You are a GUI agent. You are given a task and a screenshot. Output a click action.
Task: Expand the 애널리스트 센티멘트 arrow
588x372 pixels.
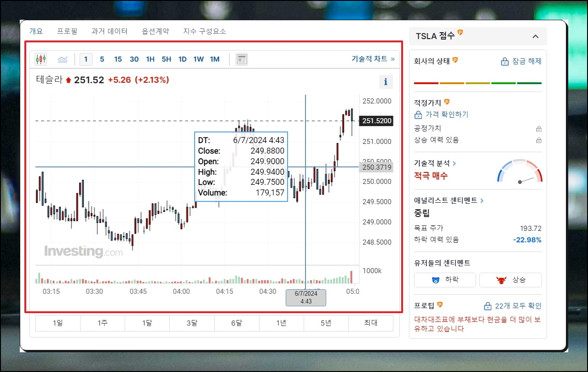click(x=482, y=200)
